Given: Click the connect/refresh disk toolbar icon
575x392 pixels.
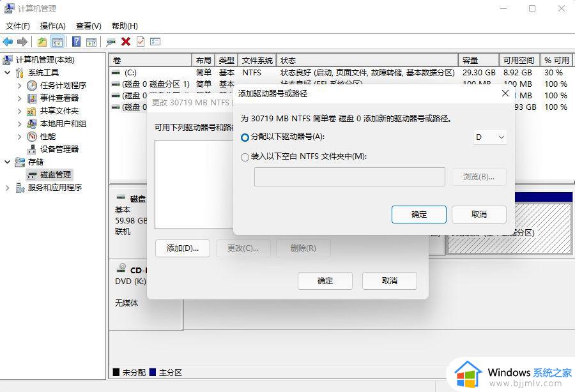Looking at the screenshot, I should (111, 41).
